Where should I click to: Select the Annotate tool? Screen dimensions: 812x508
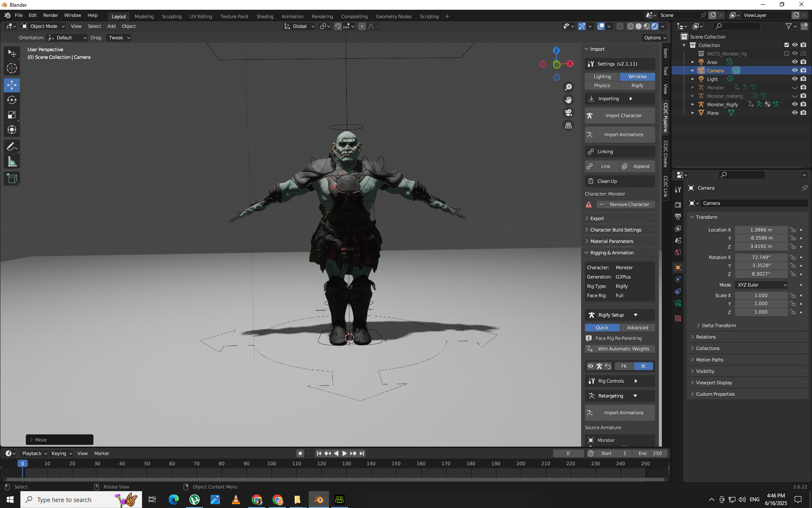tap(12, 147)
